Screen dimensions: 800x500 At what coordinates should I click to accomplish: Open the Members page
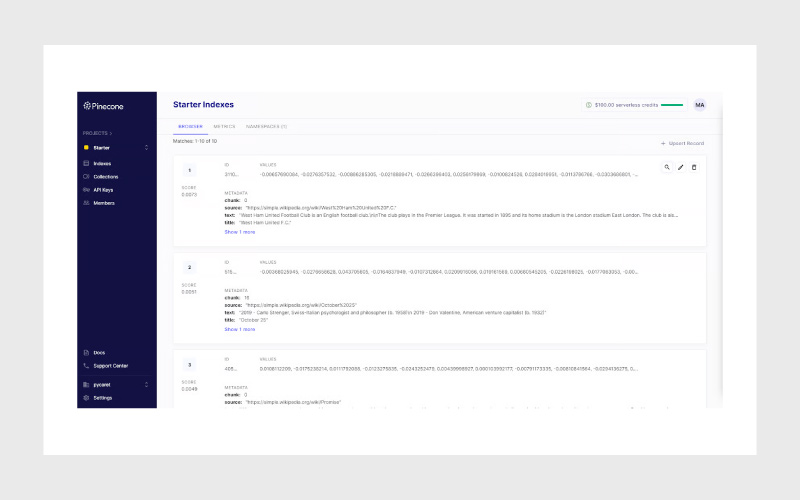point(103,203)
